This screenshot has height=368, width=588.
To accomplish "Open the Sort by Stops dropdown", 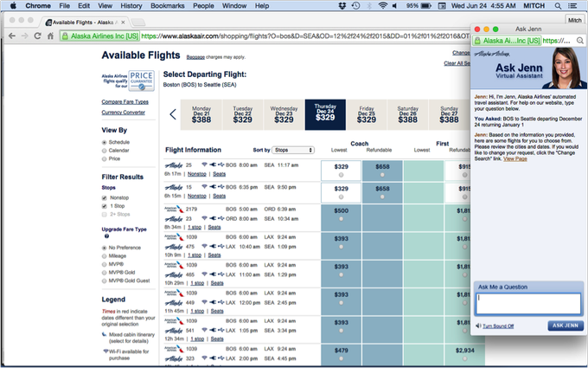I will click(x=293, y=150).
